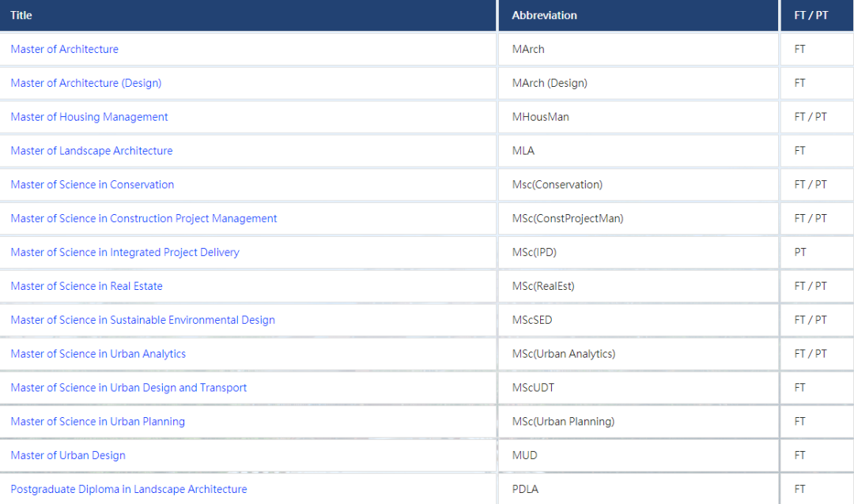Viewport: 854px width, 504px height.
Task: Open Master of Science in Conservation
Action: [92, 185]
